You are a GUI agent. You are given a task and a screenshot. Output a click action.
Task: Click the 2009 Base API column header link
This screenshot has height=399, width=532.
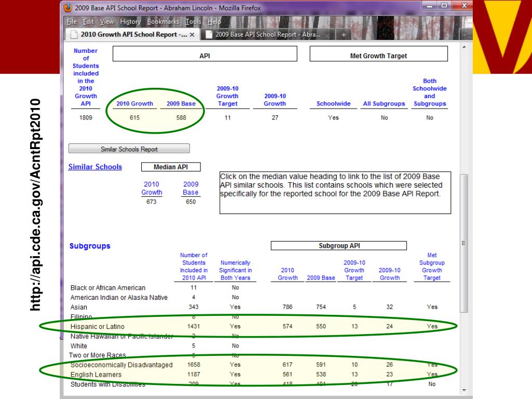(x=181, y=104)
